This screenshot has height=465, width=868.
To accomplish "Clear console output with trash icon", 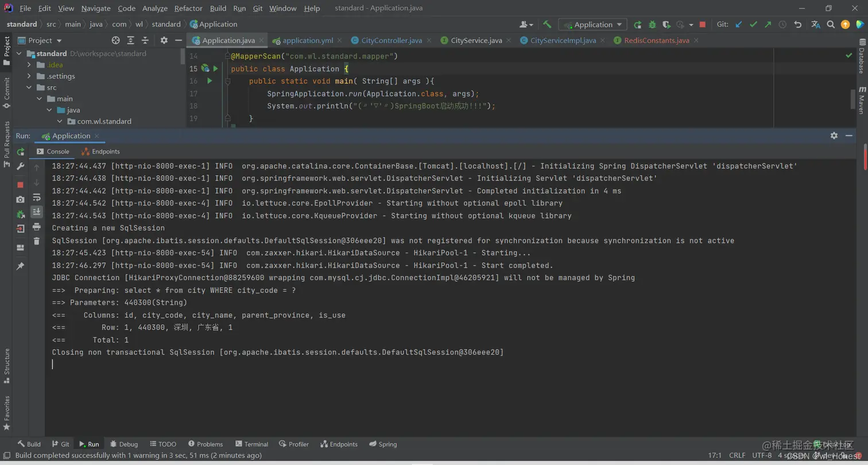I will (x=37, y=241).
